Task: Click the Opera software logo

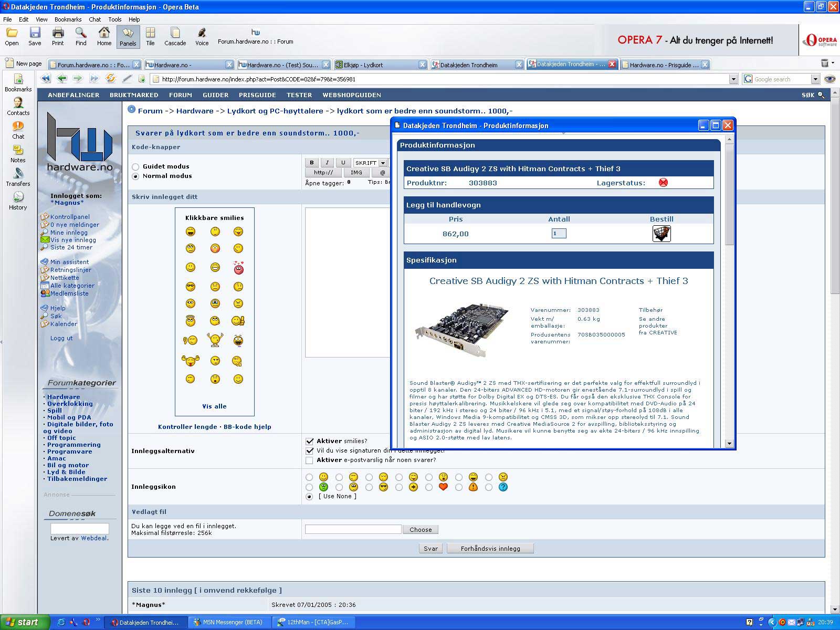Action: point(821,40)
